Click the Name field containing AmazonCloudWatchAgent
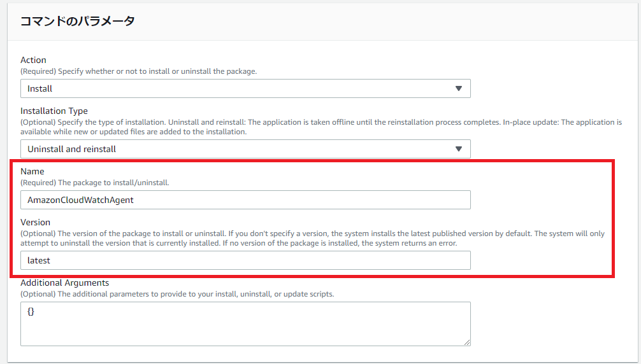Viewport: 641px width, 364px height. 245,200
